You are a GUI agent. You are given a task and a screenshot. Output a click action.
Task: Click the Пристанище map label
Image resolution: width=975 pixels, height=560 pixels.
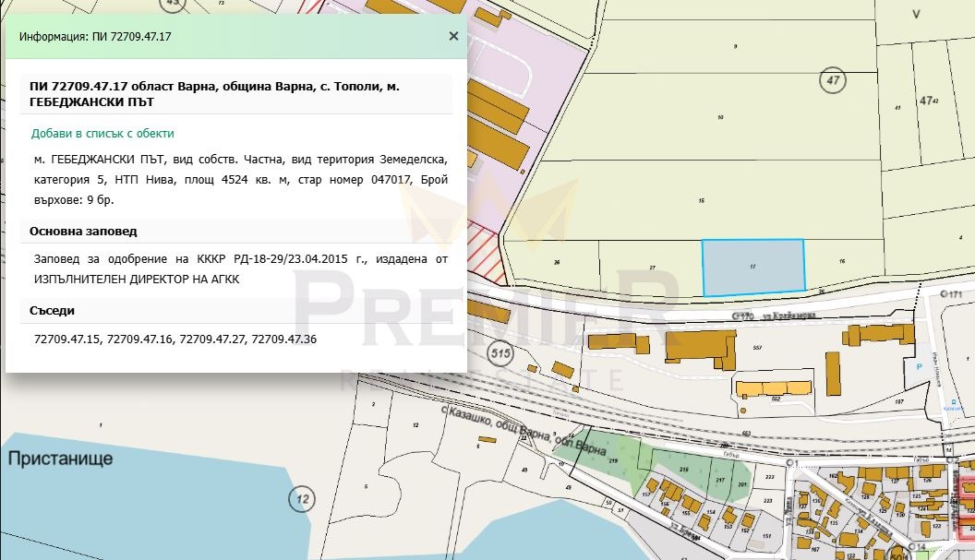(60, 458)
